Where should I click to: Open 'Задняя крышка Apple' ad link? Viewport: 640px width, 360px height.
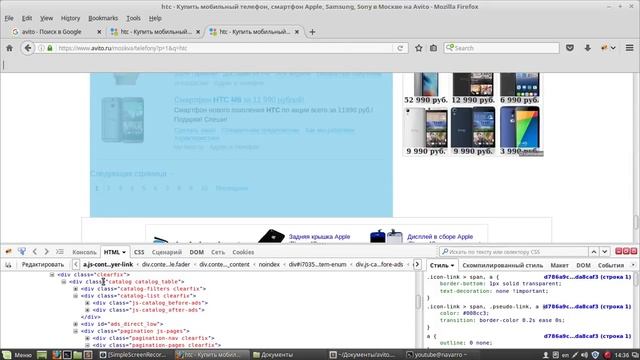click(319, 237)
